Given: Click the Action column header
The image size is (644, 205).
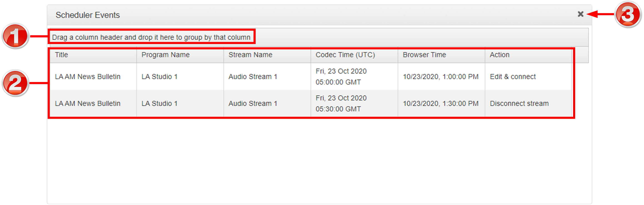Looking at the screenshot, I should coord(499,55).
